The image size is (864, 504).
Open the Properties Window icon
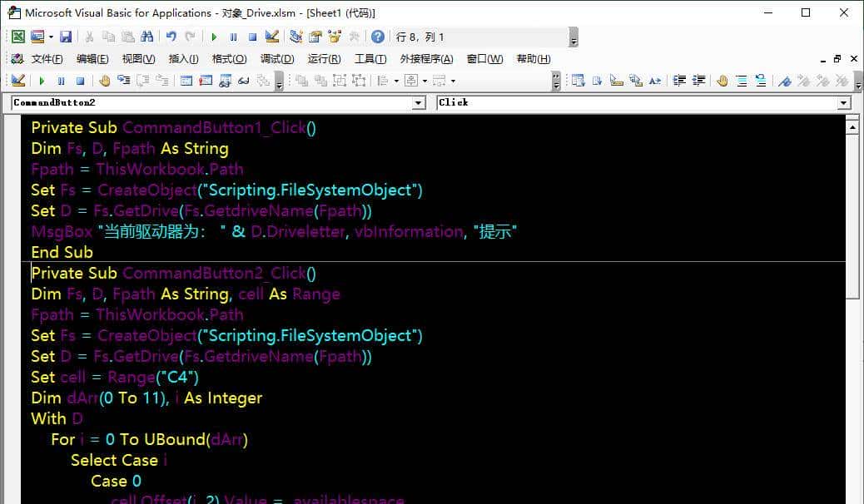[315, 37]
